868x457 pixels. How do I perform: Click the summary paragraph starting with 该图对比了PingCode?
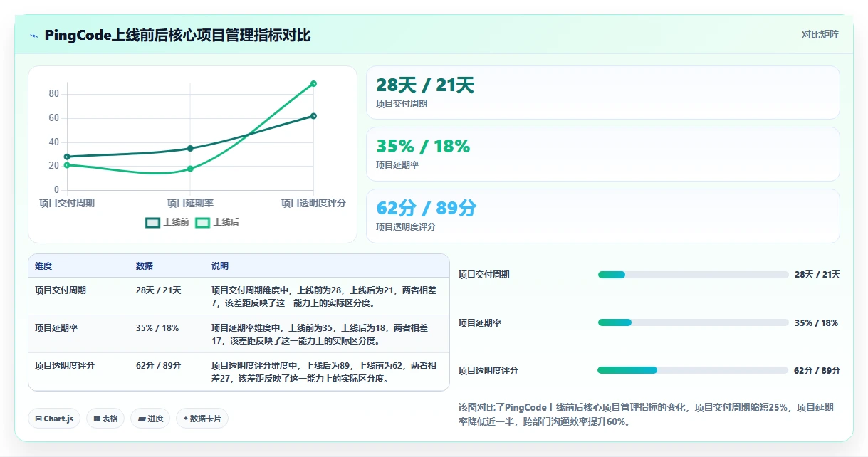[x=647, y=414]
